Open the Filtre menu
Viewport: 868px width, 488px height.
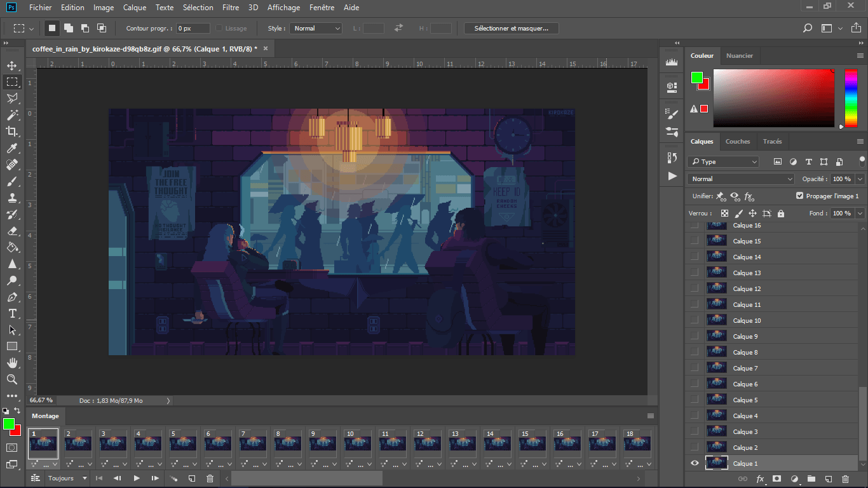231,8
